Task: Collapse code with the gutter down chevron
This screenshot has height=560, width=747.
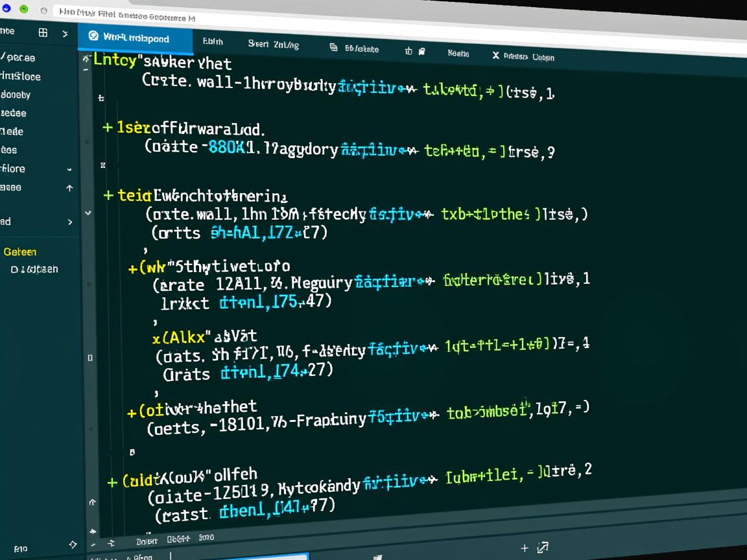Action: click(x=88, y=213)
